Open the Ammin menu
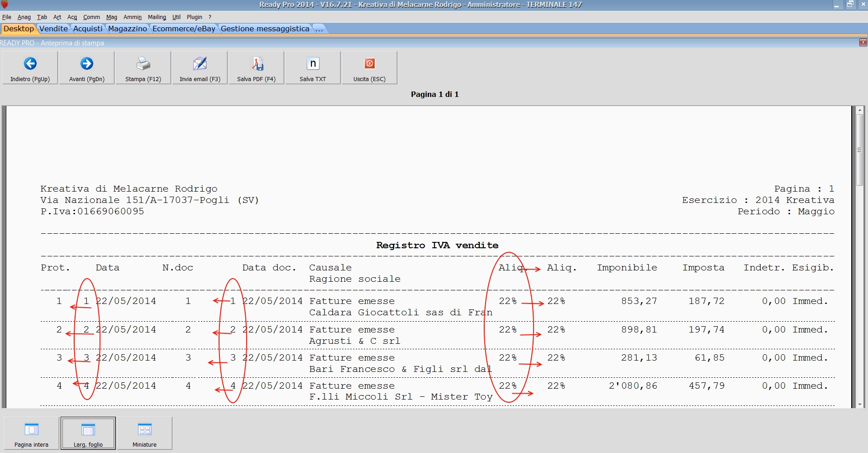 tap(133, 17)
